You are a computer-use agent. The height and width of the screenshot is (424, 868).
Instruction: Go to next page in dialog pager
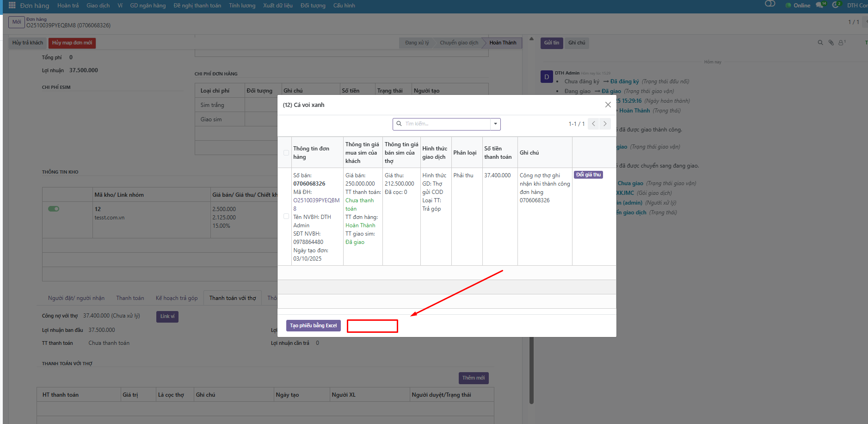pos(605,124)
